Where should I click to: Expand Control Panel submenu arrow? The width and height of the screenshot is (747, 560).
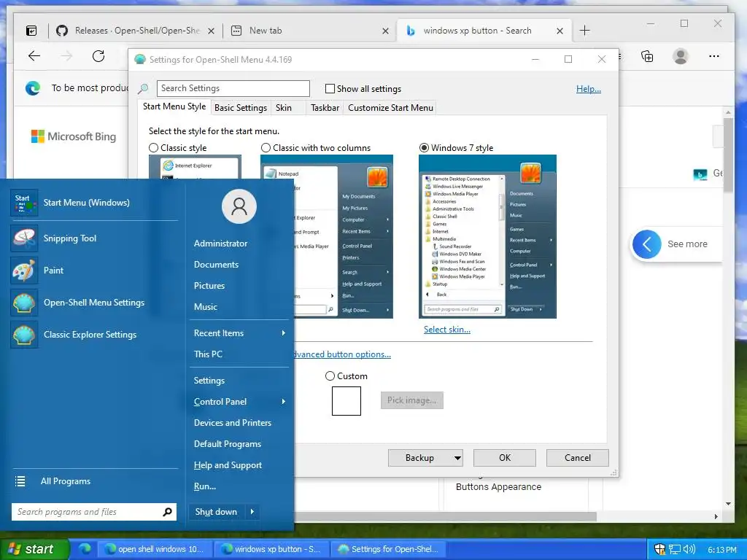click(x=284, y=402)
